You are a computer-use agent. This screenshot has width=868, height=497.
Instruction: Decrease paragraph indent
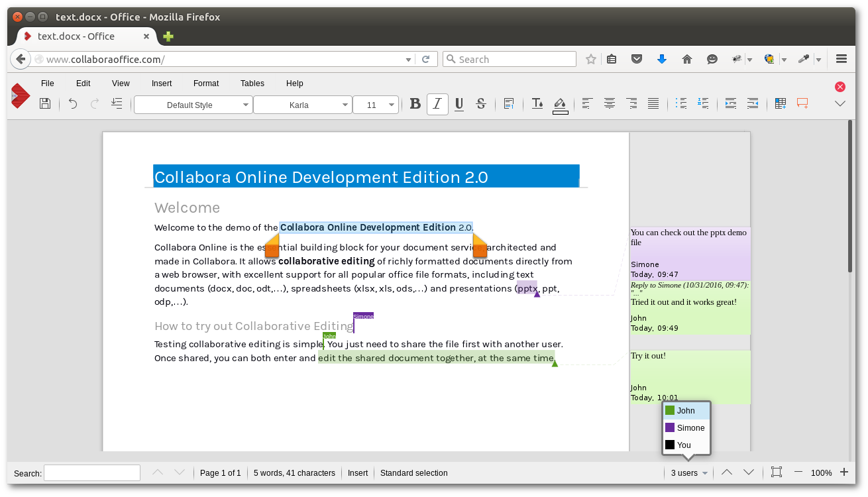tap(753, 103)
